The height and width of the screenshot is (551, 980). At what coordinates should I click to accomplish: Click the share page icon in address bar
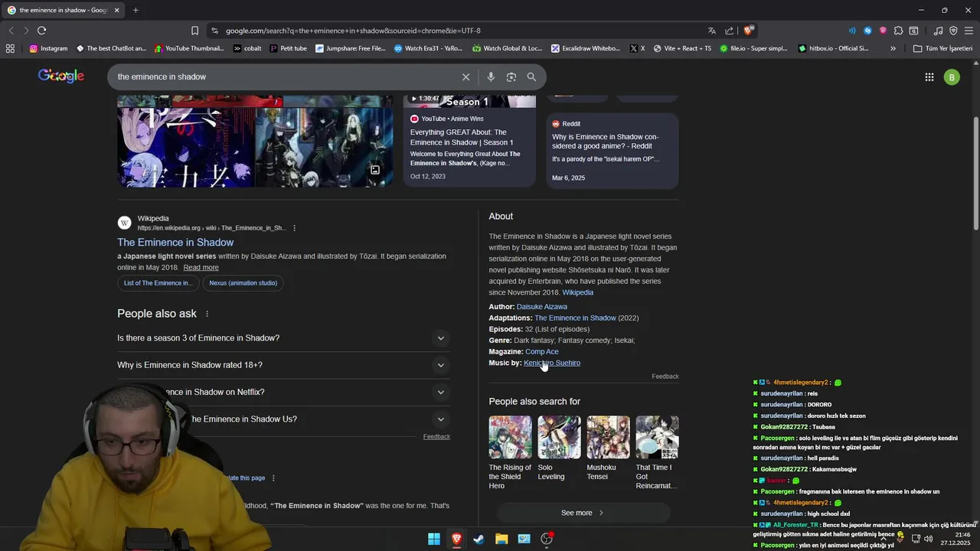(730, 31)
